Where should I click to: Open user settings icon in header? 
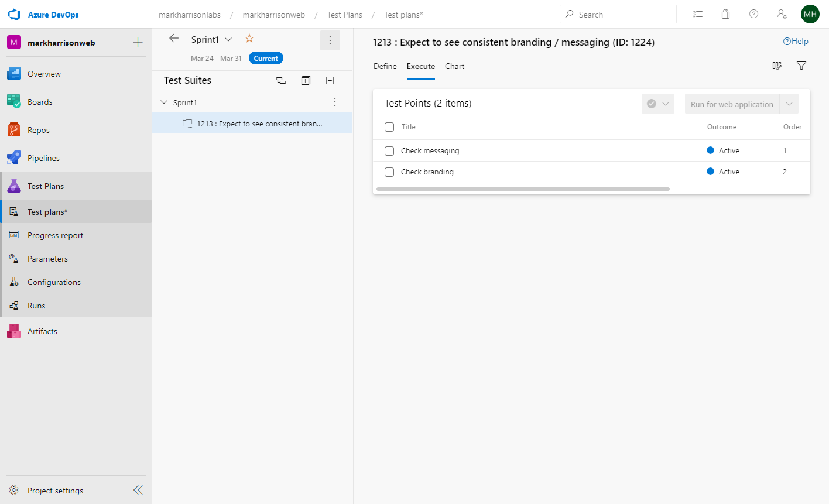pyautogui.click(x=782, y=15)
